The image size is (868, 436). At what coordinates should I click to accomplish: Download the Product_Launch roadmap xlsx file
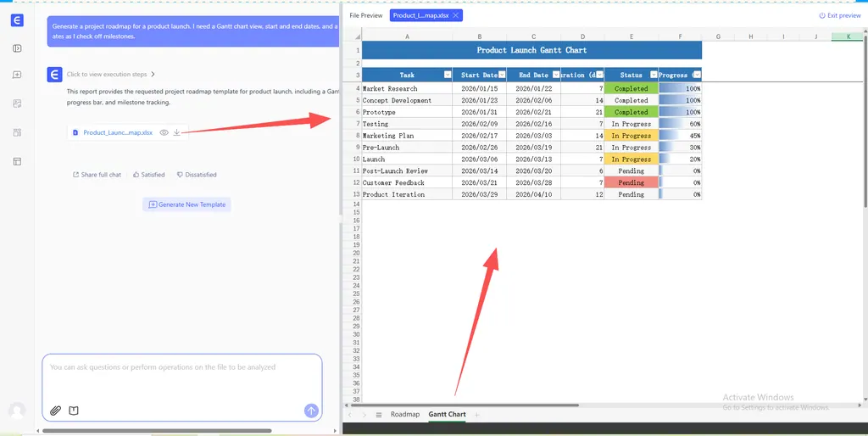pos(176,132)
